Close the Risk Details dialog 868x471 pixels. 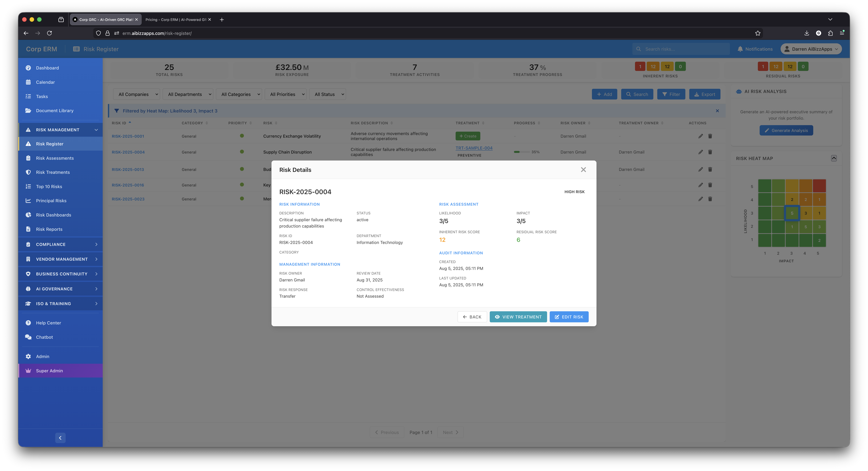pyautogui.click(x=583, y=170)
